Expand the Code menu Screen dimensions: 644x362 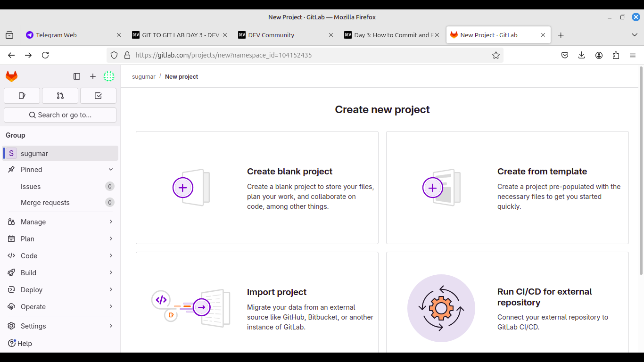(60, 256)
